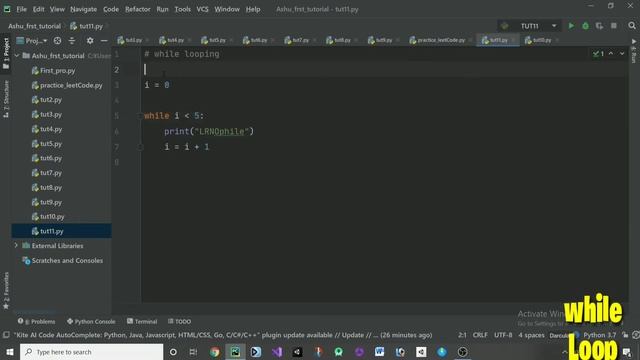
Task: Open Task View in the taskbar
Action: [x=193, y=352]
